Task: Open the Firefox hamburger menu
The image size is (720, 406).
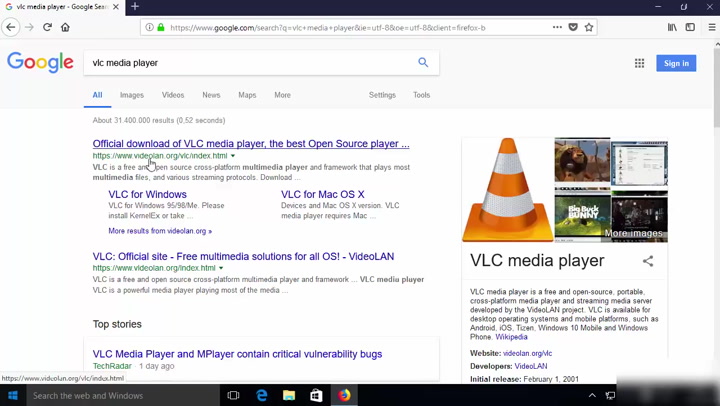Action: click(711, 27)
